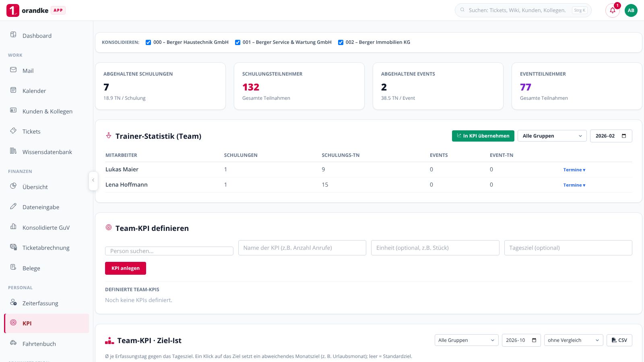The image size is (644, 362).
Task: Go to Mail in the sidebar
Action: (x=46, y=71)
